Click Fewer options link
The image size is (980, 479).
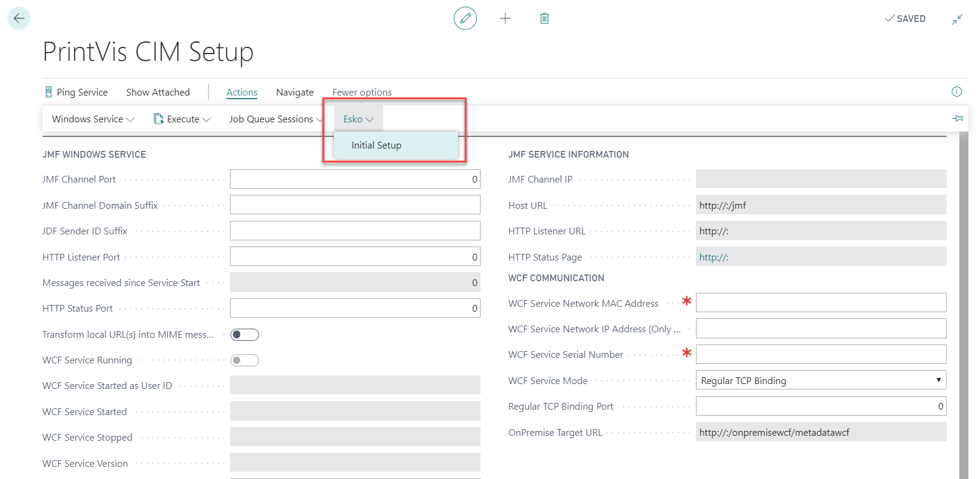coord(361,93)
